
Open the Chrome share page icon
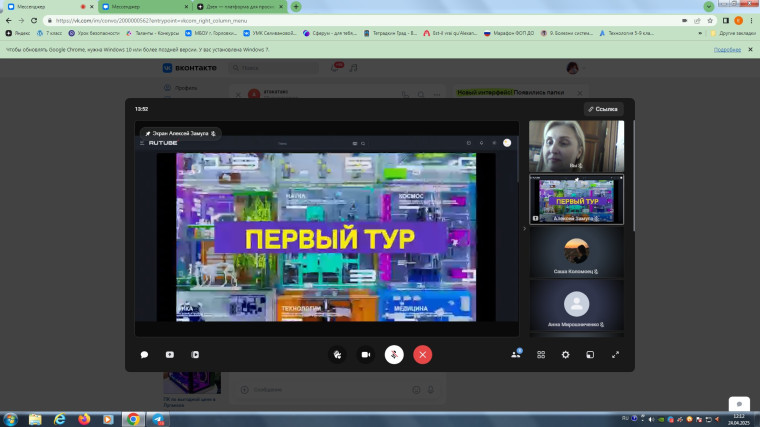pyautogui.click(x=697, y=20)
